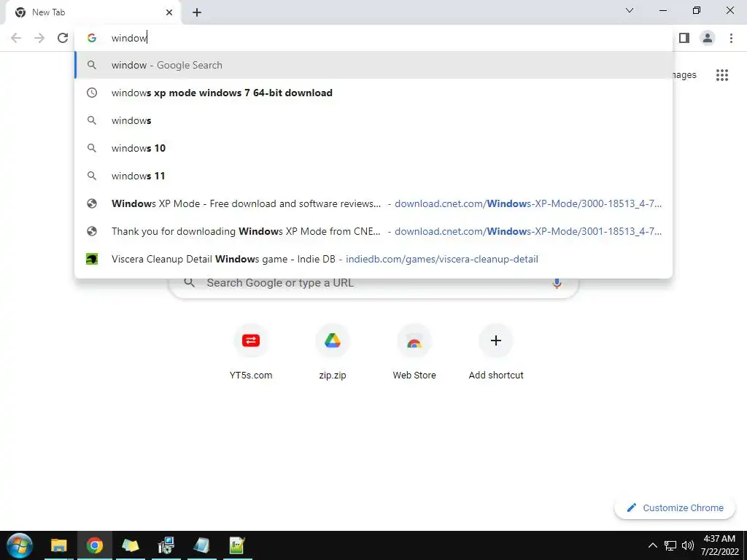Open Viscera Cleanup Detail Indie DB suggestion
This screenshot has height=560, width=747.
point(373,259)
